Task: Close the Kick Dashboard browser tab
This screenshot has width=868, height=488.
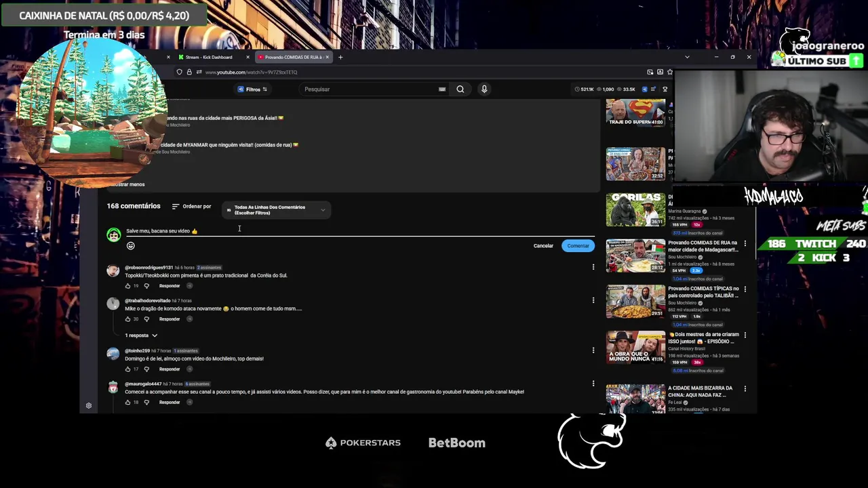Action: 248,57
